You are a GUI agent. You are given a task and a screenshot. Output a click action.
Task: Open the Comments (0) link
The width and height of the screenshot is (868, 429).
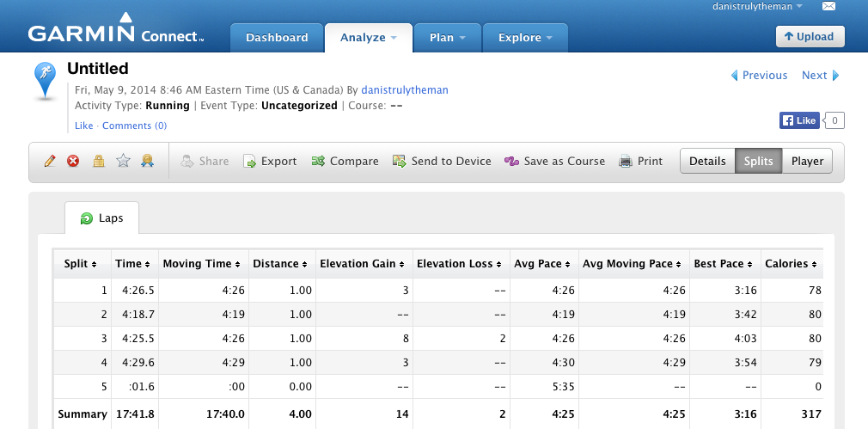click(134, 126)
